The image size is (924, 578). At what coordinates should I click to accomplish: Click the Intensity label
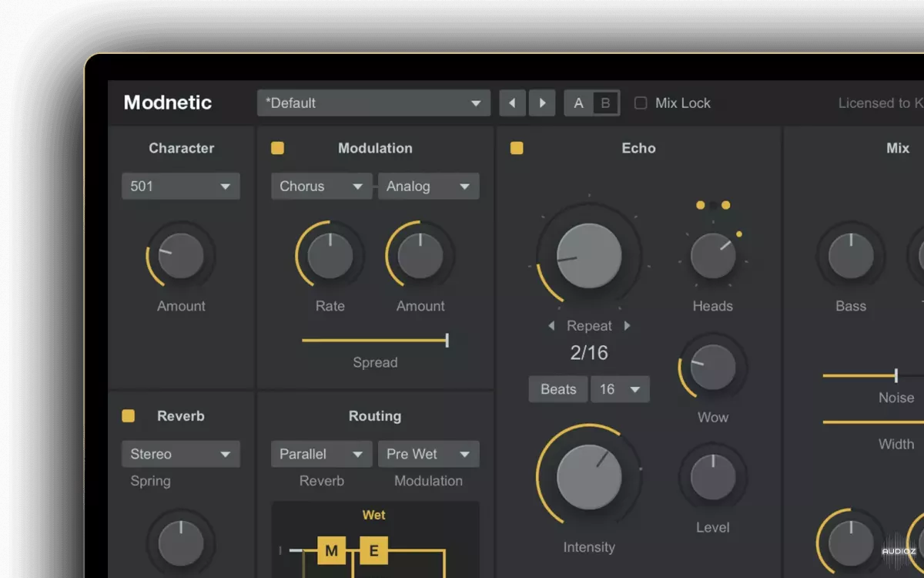pos(589,547)
